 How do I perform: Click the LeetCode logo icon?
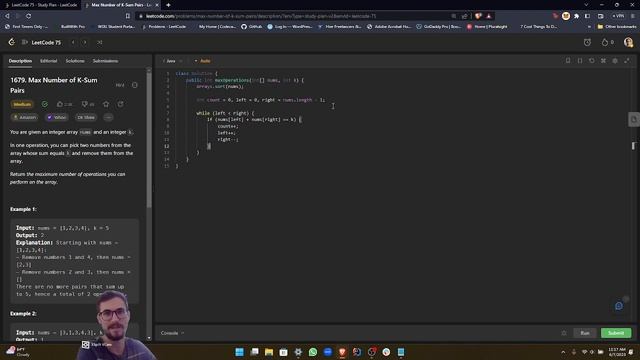[11, 42]
